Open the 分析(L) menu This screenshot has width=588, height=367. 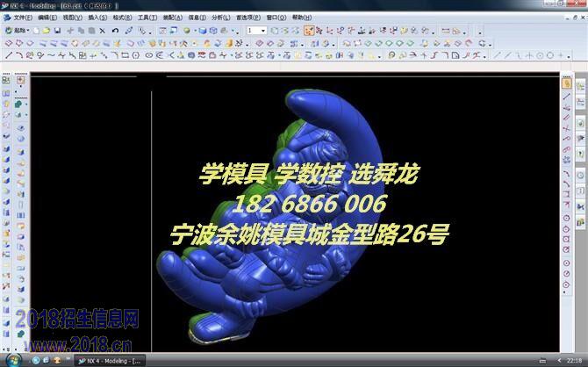coord(220,18)
